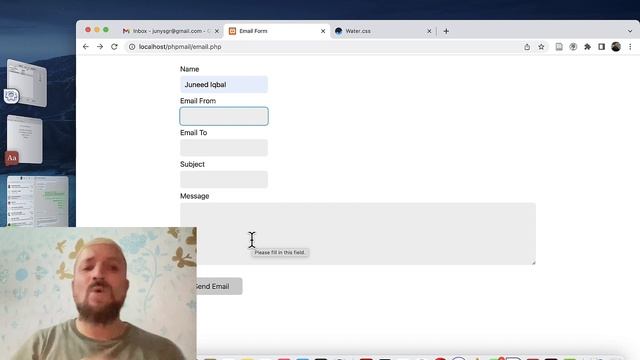Image resolution: width=640 pixels, height=360 pixels.
Task: Click inside the Message textarea
Action: click(358, 233)
